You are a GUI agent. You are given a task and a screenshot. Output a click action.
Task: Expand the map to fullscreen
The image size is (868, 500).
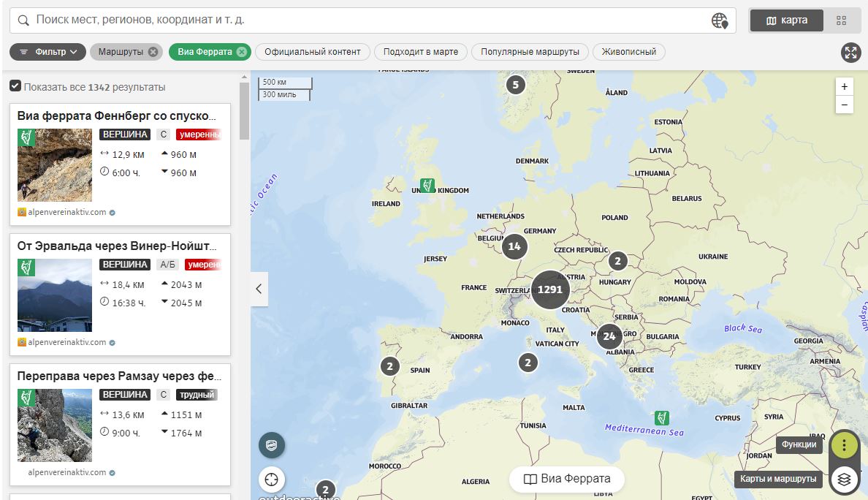[850, 53]
